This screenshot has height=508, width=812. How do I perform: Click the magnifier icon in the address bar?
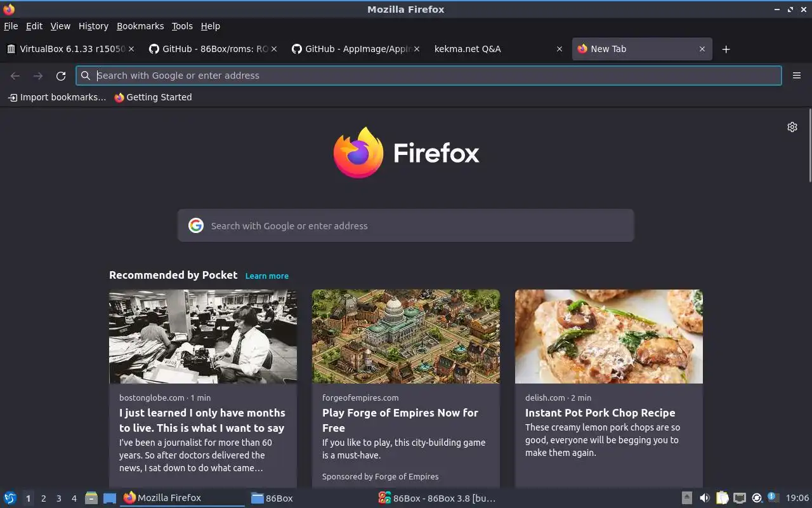86,76
